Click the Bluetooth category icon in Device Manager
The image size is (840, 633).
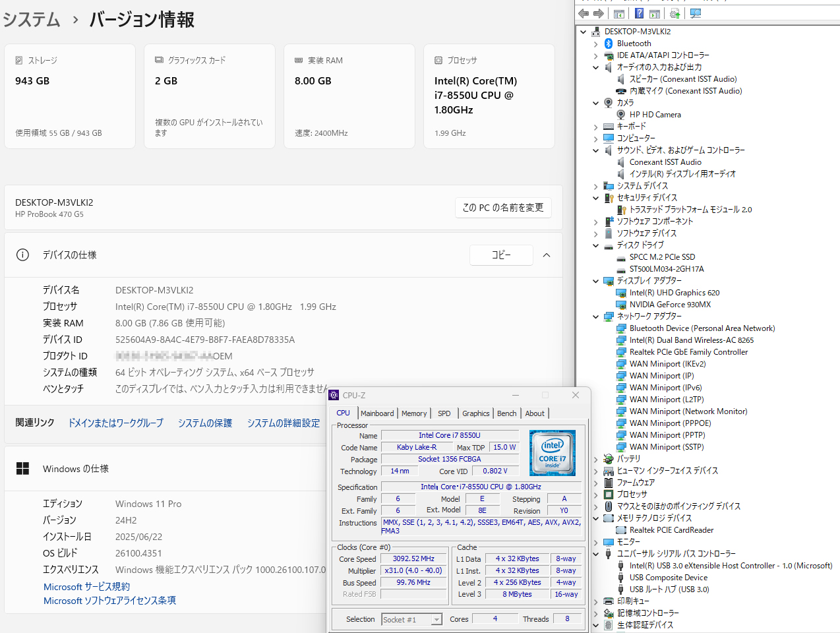[x=609, y=44]
